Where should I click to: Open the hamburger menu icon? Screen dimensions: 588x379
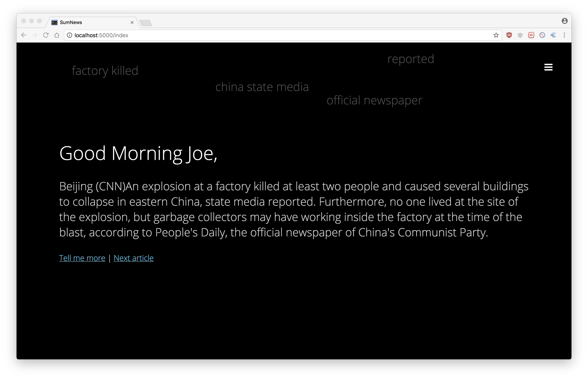[548, 67]
